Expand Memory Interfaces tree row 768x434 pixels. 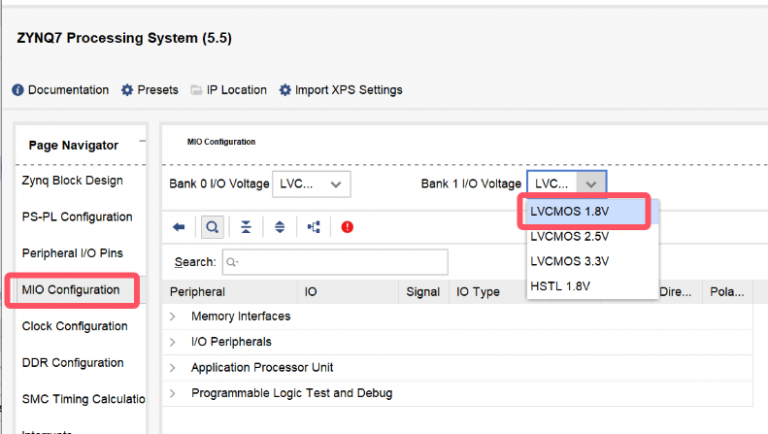click(x=172, y=317)
